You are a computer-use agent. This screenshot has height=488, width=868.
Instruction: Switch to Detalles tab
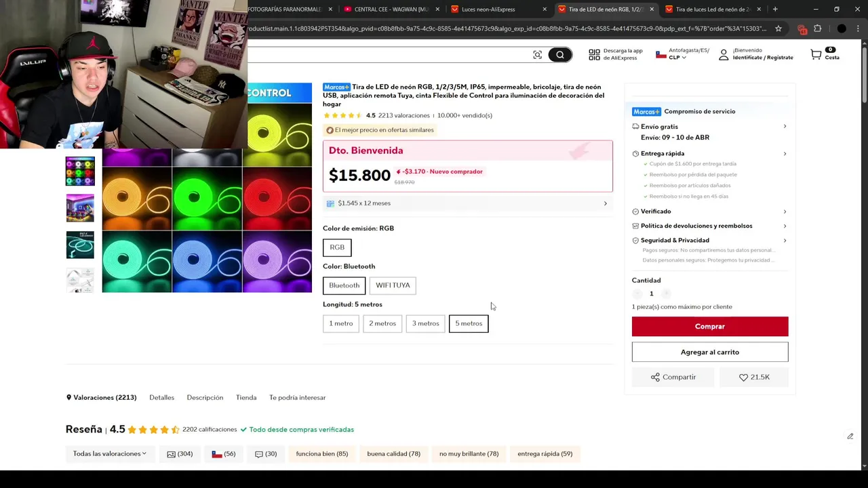coord(161,397)
